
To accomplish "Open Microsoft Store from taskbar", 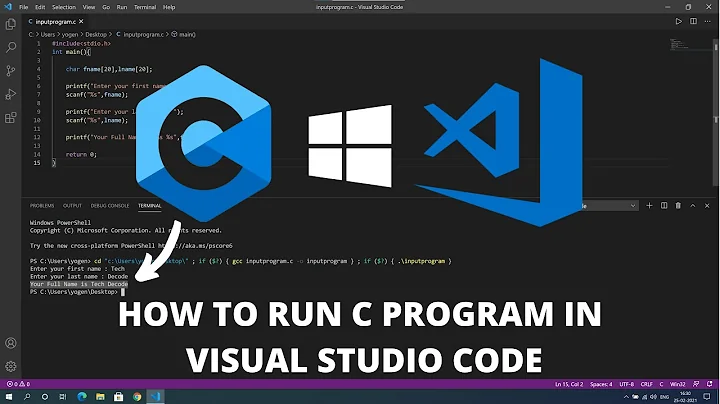I will [118, 397].
